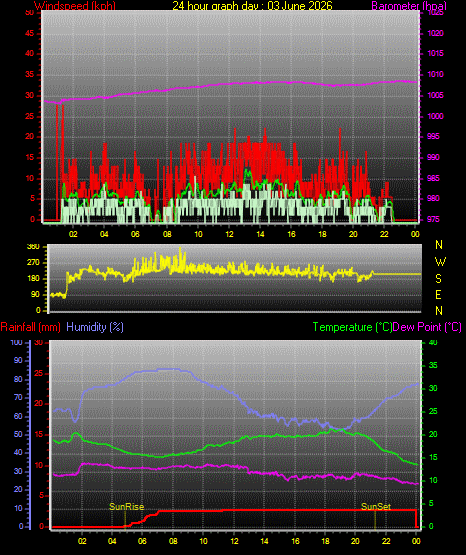
Task: Click the Rainfall (mm) legend label
Action: coord(30,327)
